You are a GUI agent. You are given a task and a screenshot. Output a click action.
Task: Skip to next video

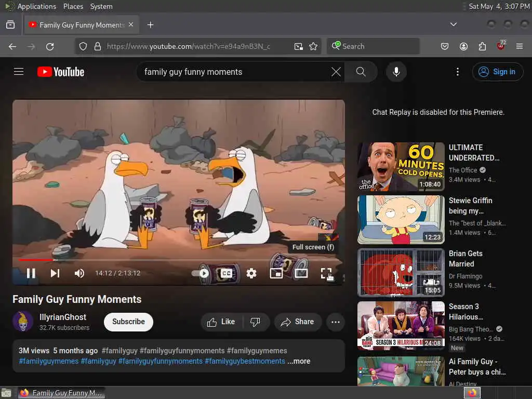[x=55, y=273]
